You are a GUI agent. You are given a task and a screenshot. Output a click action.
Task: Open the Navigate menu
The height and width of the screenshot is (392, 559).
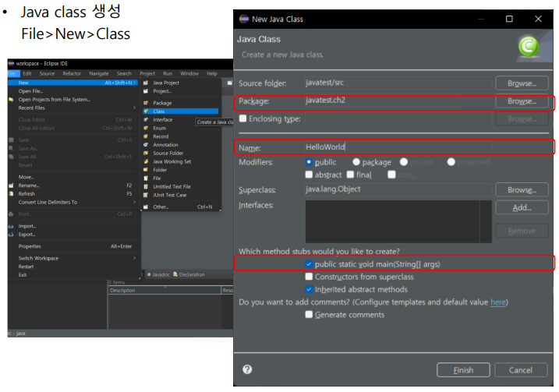coord(99,73)
